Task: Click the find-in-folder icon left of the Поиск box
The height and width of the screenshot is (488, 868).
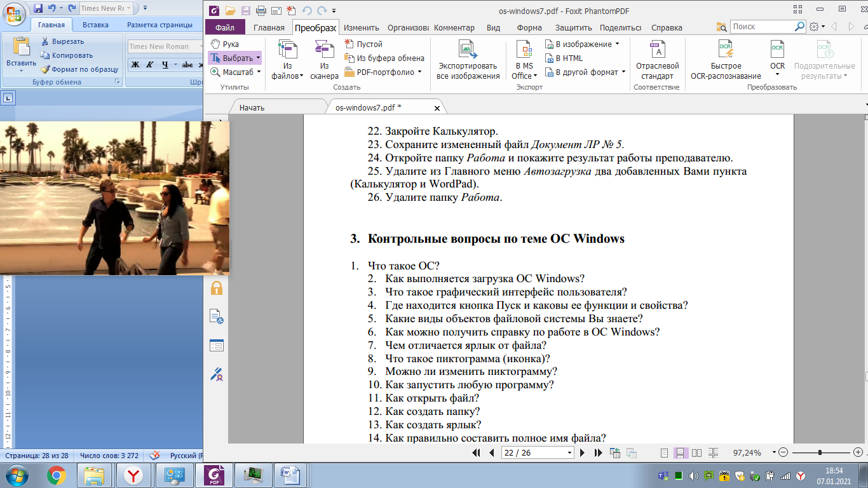Action: point(721,27)
